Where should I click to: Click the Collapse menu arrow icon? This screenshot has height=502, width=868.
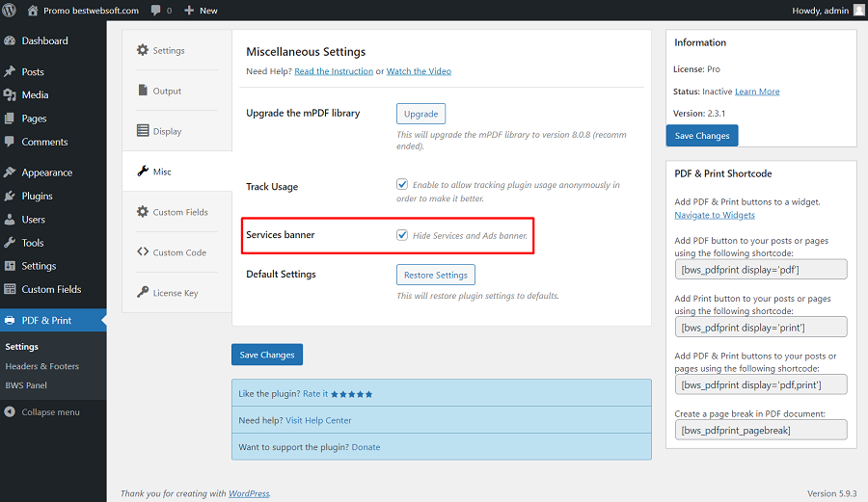click(10, 411)
